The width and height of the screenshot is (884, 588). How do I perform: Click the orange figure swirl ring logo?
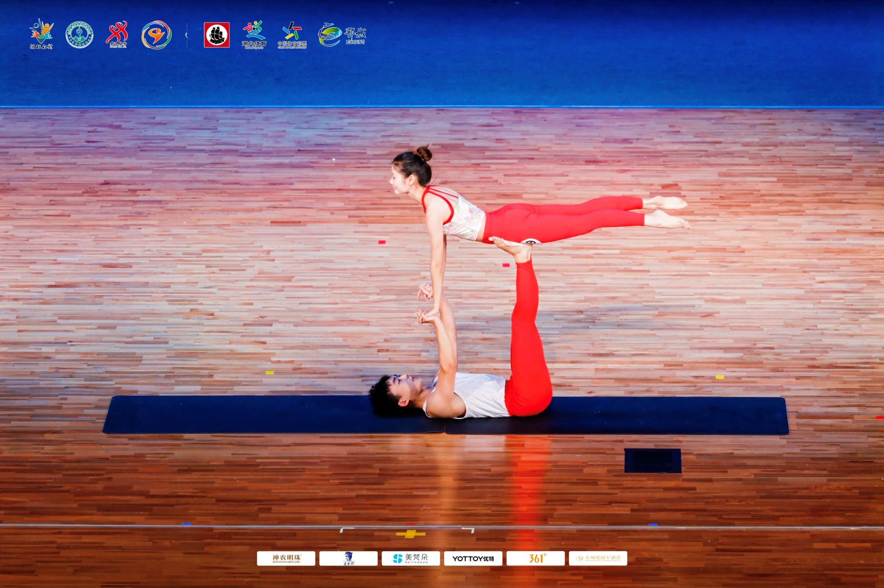[156, 35]
